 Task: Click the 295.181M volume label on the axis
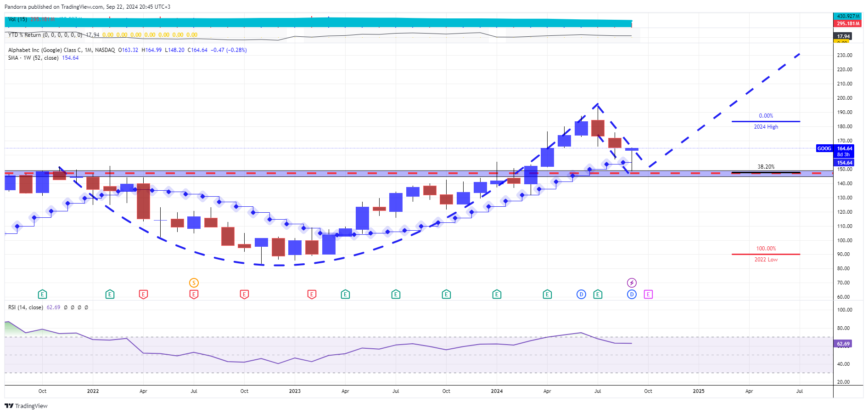(x=847, y=23)
